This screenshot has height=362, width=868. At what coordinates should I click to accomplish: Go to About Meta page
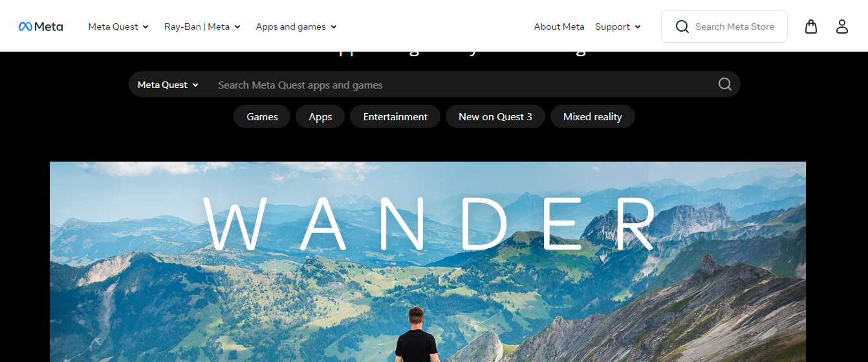pos(559,27)
